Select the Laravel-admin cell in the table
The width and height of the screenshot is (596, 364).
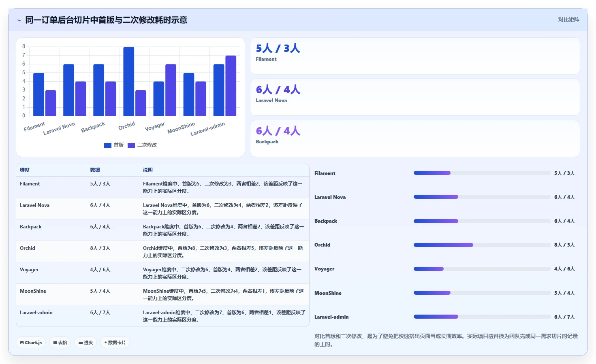36,313
